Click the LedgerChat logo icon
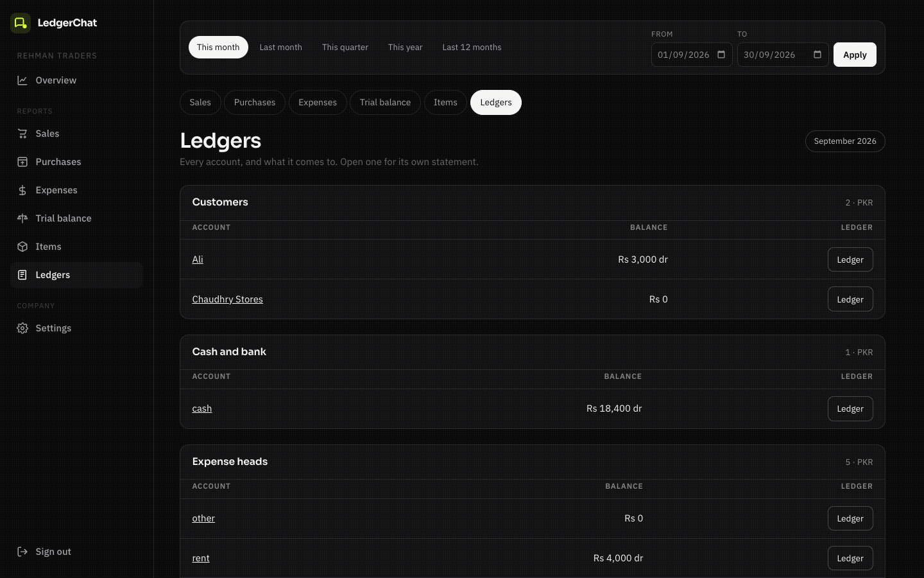The height and width of the screenshot is (578, 924). click(21, 23)
